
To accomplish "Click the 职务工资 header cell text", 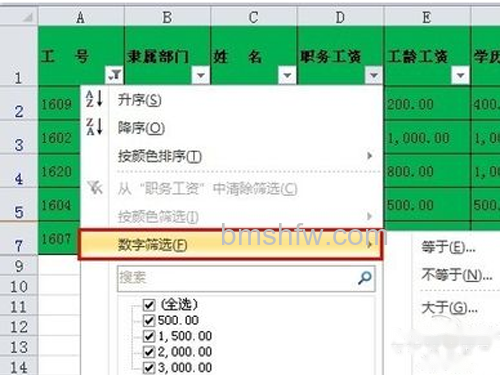I will click(331, 57).
